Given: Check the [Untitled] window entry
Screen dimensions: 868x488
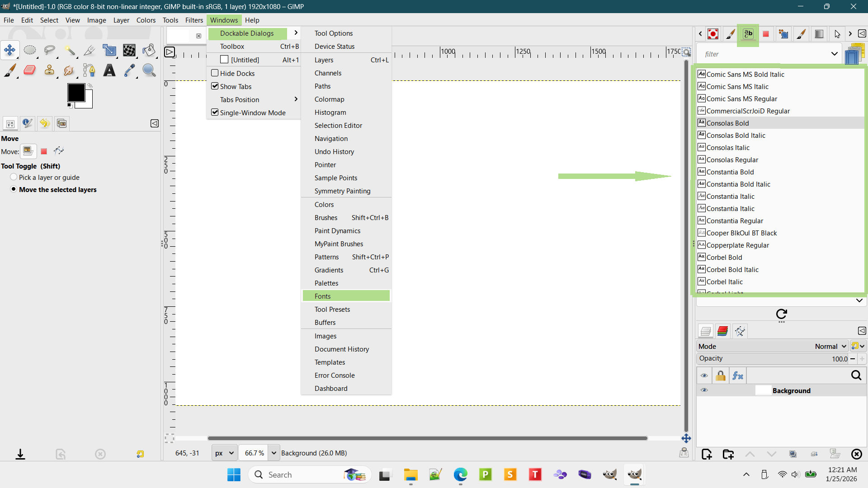Looking at the screenshot, I should click(254, 60).
